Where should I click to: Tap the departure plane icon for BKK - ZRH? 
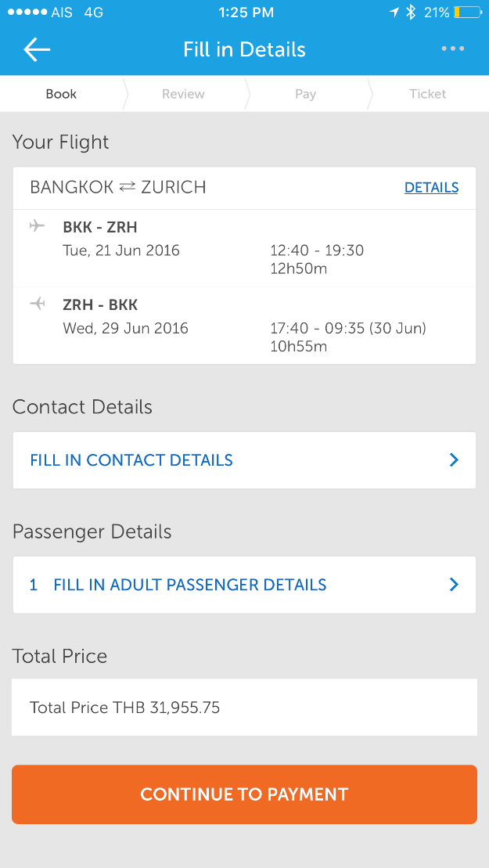point(37,226)
